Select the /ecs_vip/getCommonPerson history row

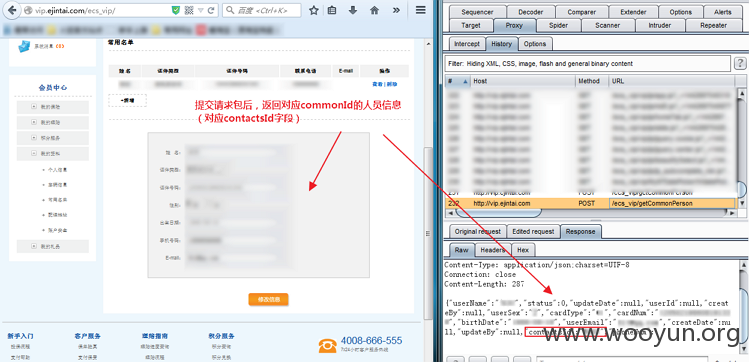(x=590, y=203)
